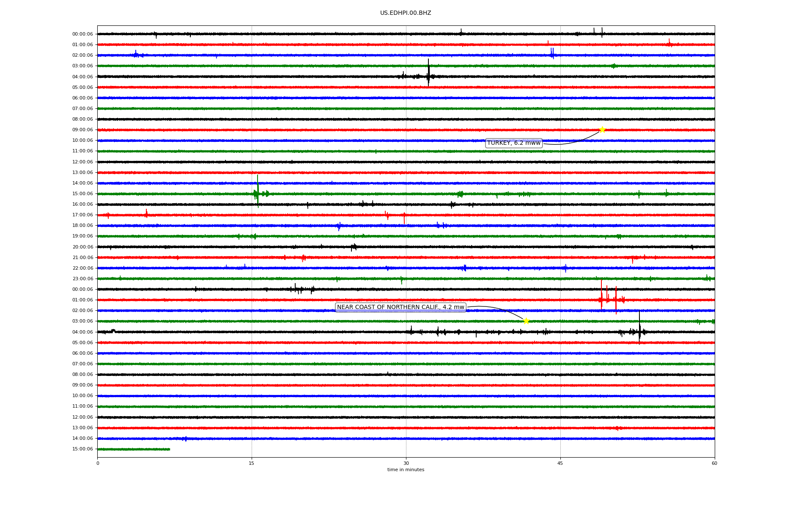Click the 17:00:06 row label
This screenshot has width=812, height=508.
pyautogui.click(x=82, y=215)
